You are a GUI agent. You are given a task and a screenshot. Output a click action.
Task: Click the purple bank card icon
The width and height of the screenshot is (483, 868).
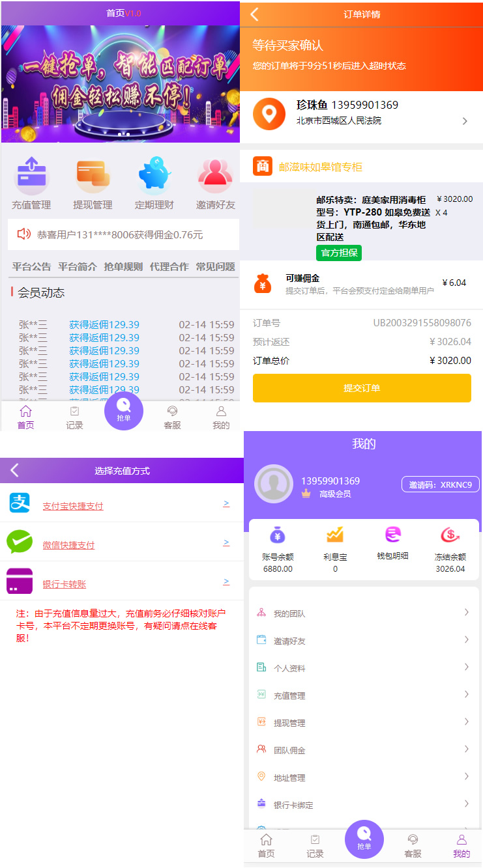20,581
